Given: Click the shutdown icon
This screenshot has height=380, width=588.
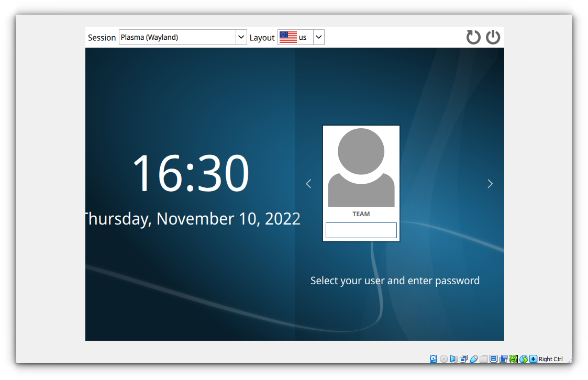Looking at the screenshot, I should tap(493, 37).
